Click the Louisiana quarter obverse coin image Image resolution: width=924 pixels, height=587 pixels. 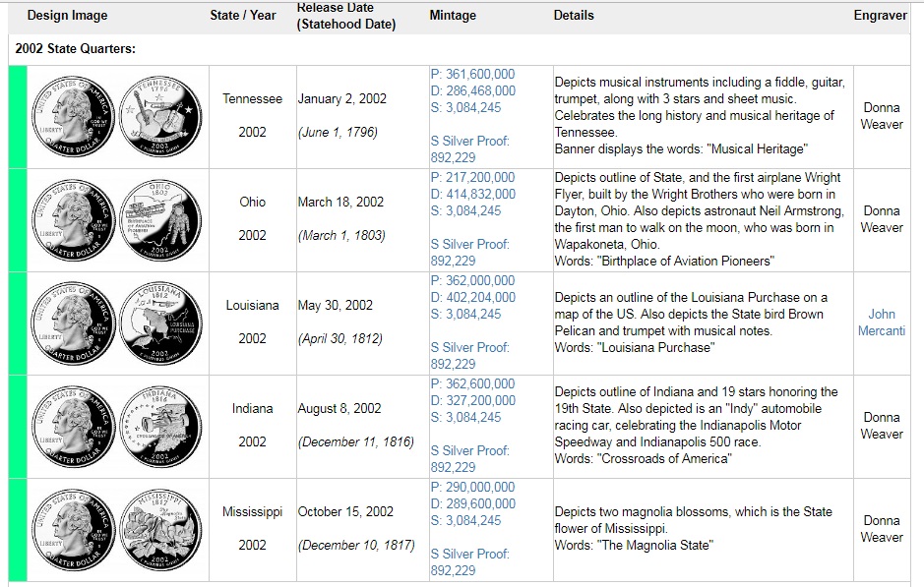pyautogui.click(x=73, y=323)
